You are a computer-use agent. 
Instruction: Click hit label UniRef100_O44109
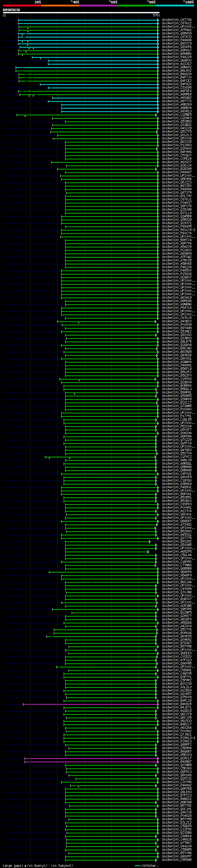177,846
